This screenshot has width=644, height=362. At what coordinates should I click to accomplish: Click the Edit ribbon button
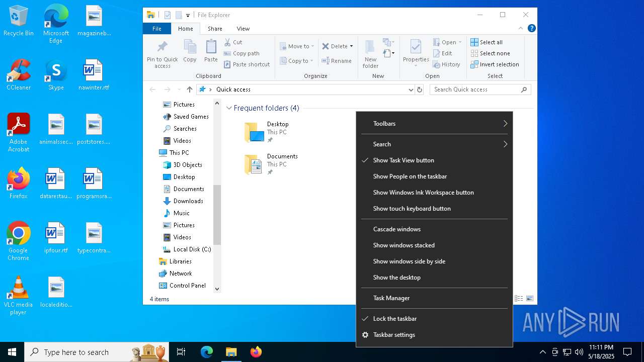[x=442, y=53]
